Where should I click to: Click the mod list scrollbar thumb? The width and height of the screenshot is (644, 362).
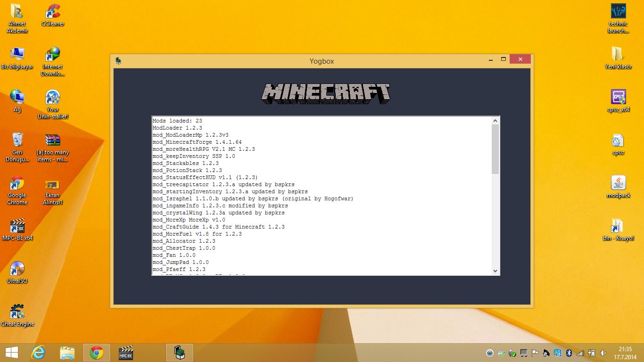click(x=495, y=149)
